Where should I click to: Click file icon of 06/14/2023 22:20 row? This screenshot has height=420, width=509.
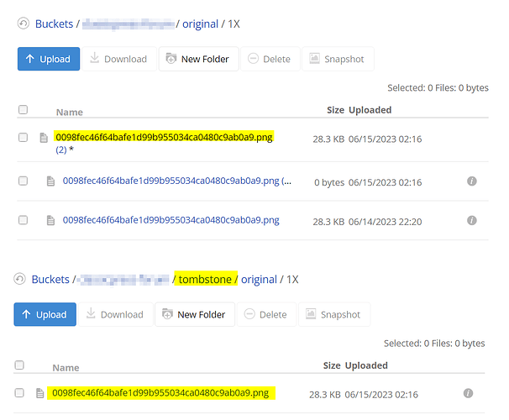pyautogui.click(x=50, y=220)
